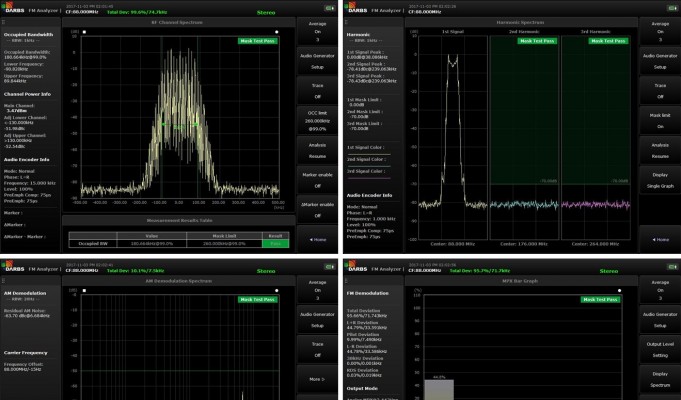Click OCC limit 260.000kHz button
The height and width of the screenshot is (400, 681).
point(317,121)
